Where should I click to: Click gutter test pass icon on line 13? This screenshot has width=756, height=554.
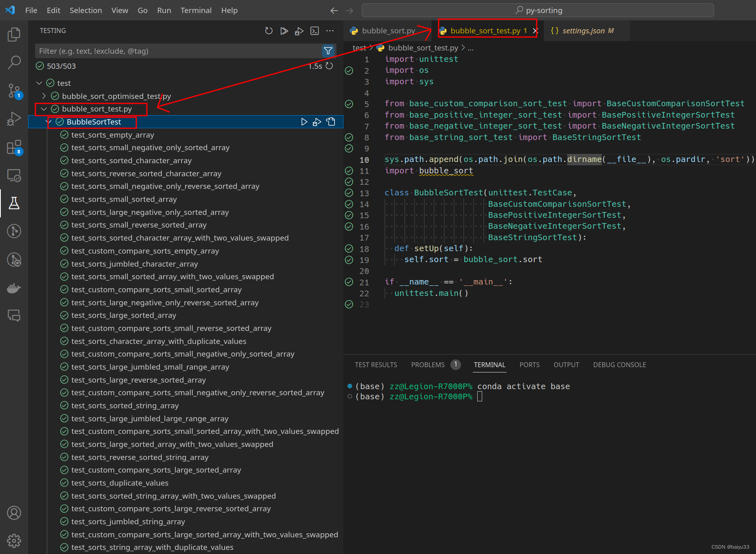click(349, 193)
